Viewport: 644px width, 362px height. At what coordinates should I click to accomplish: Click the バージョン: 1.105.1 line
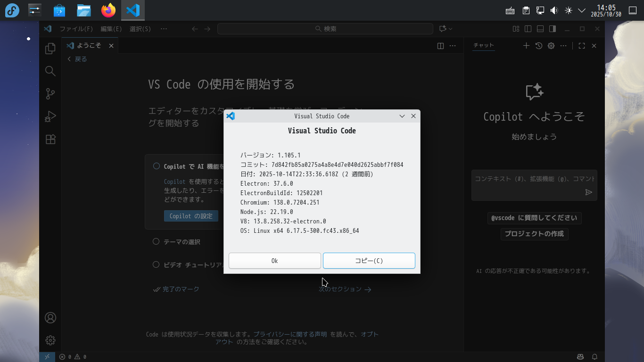pos(271,155)
